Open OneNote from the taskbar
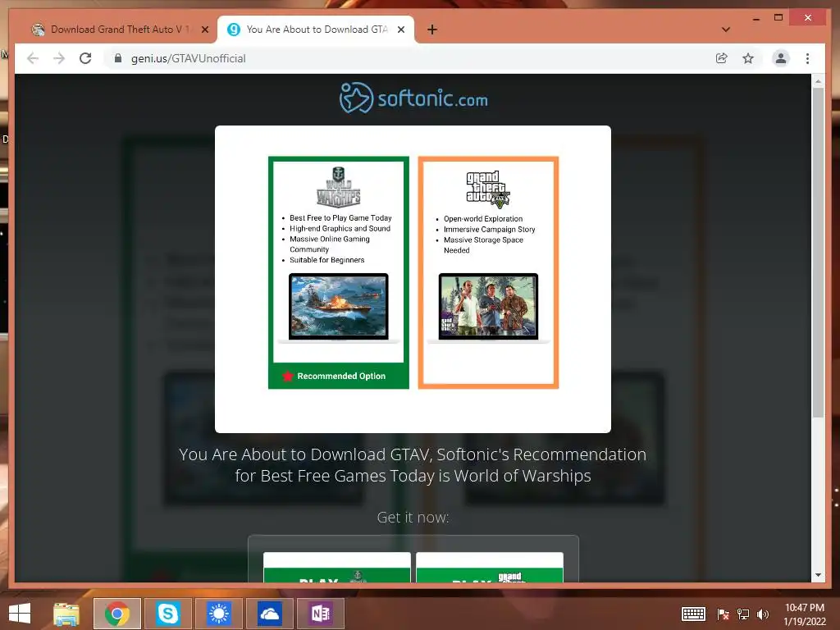This screenshot has height=630, width=840. coord(321,614)
